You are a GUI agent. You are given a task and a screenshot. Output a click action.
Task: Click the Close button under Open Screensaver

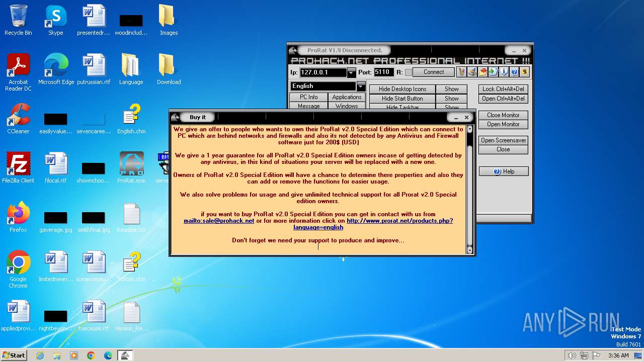[x=503, y=149]
